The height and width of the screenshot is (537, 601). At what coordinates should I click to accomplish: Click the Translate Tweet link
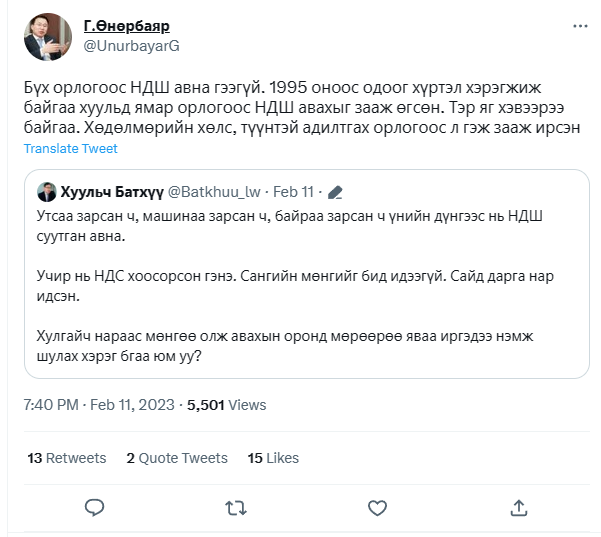coord(71,148)
